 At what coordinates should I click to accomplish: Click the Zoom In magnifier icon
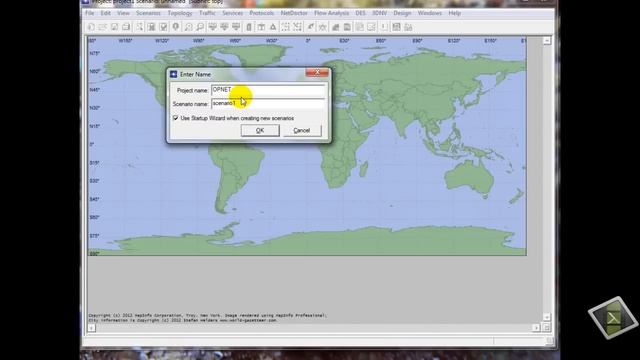[188, 27]
